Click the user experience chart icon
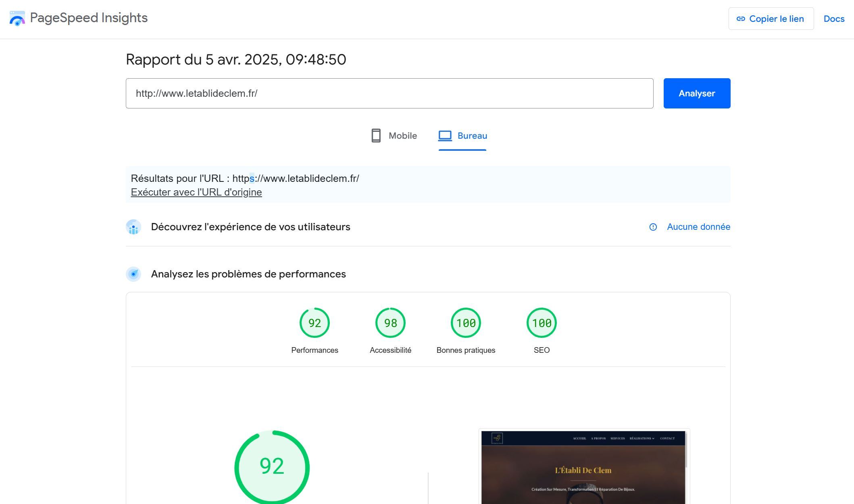This screenshot has width=854, height=504. [x=133, y=227]
